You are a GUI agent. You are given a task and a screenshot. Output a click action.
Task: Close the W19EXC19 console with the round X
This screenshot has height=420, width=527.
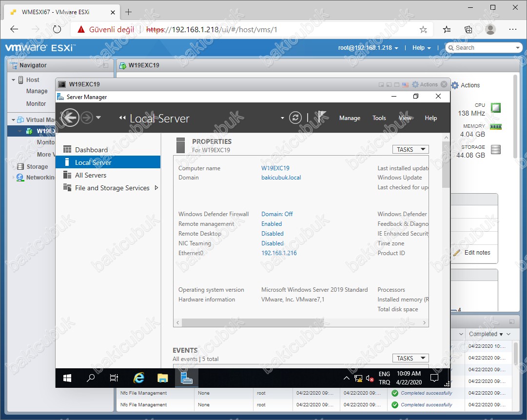pos(444,84)
